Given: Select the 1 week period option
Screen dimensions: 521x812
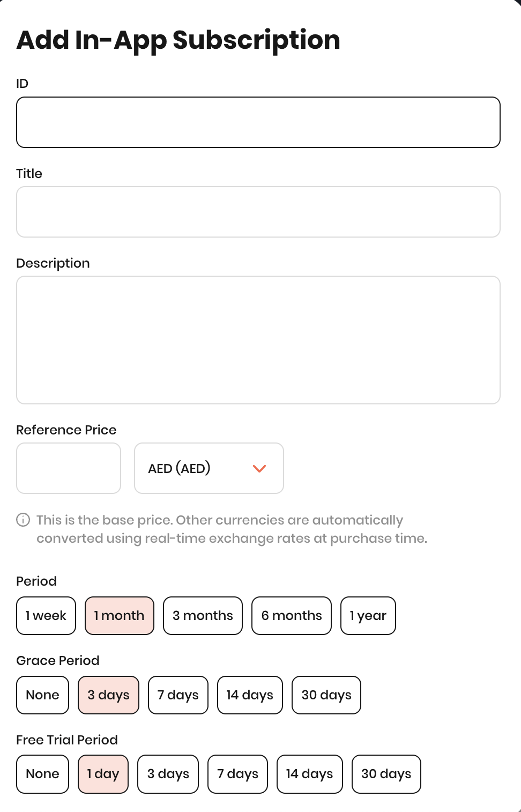Looking at the screenshot, I should click(46, 616).
